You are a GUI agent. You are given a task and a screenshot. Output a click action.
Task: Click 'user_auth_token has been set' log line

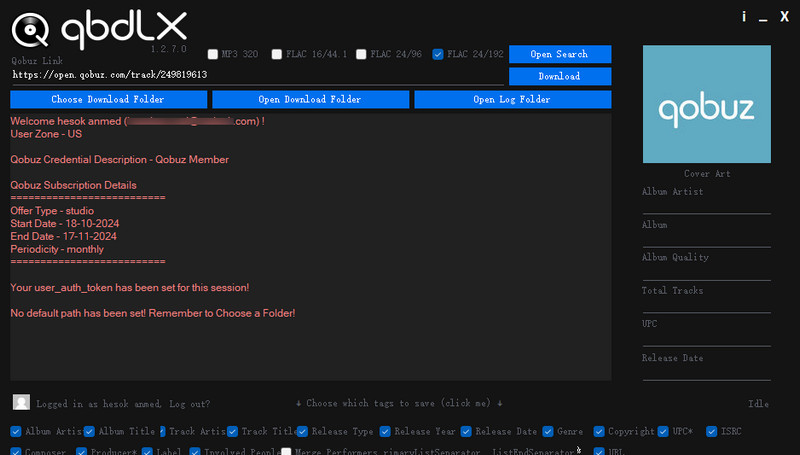coord(130,288)
